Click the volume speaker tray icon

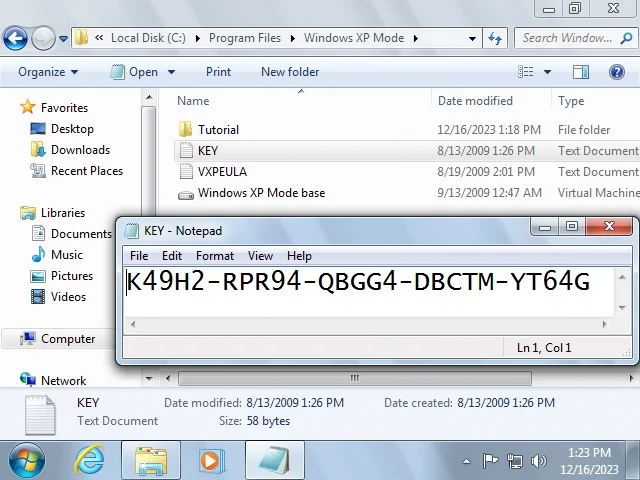[539, 461]
